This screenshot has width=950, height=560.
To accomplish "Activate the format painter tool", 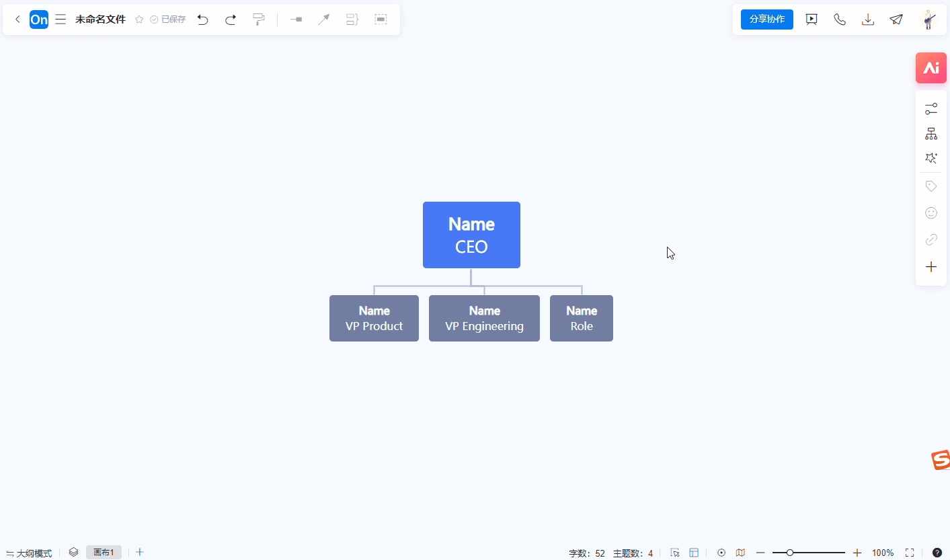I will 259,19.
